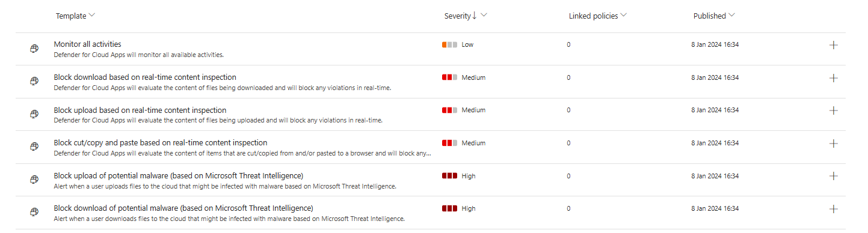Image resolution: width=868 pixels, height=233 pixels.
Task: Click the Low severity indicator bars
Action: coord(449,44)
